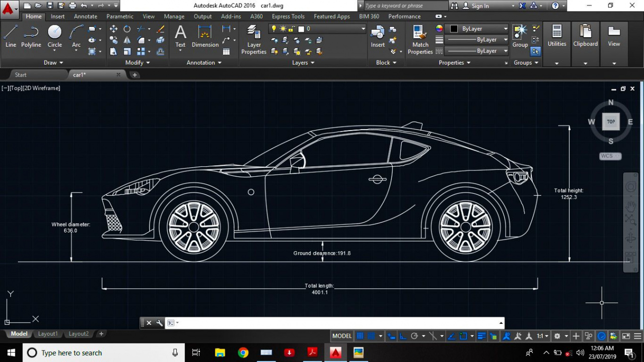Select the Line tool
The width and height of the screenshot is (644, 362).
coord(11,36)
